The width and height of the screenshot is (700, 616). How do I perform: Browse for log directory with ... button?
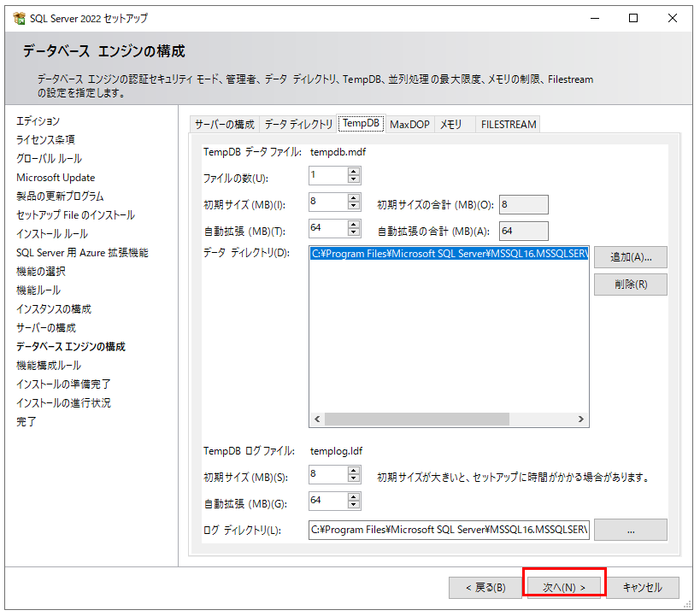[x=631, y=531]
